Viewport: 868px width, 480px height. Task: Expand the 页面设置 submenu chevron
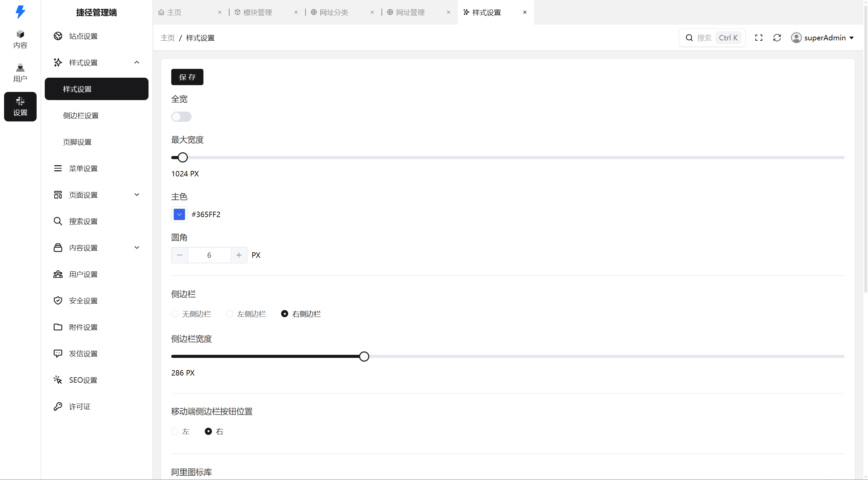pyautogui.click(x=137, y=195)
